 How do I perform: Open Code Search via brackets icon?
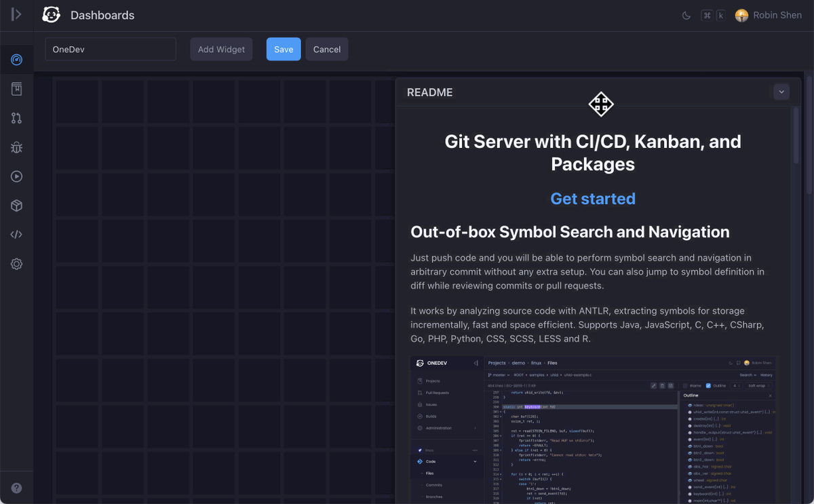16,235
